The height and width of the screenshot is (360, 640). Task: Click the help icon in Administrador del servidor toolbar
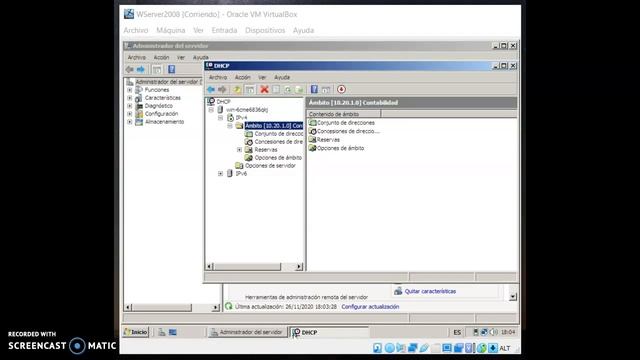click(x=171, y=69)
